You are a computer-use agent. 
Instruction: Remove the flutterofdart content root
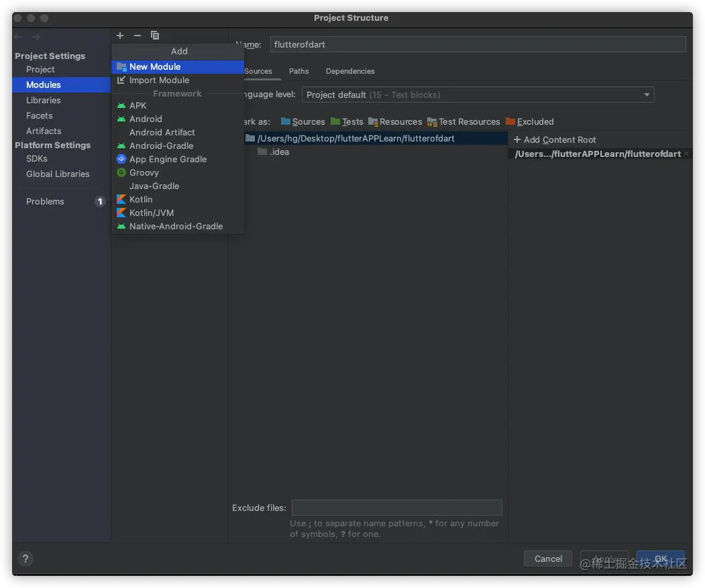(686, 154)
